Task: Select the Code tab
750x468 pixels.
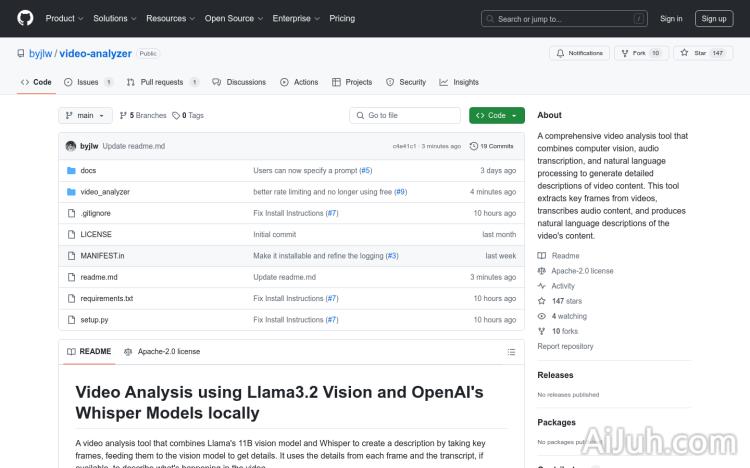Action: [36, 82]
